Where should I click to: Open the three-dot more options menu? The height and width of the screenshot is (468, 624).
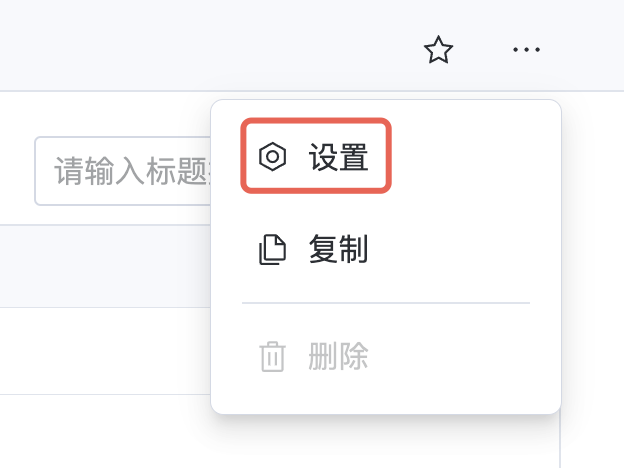click(526, 50)
